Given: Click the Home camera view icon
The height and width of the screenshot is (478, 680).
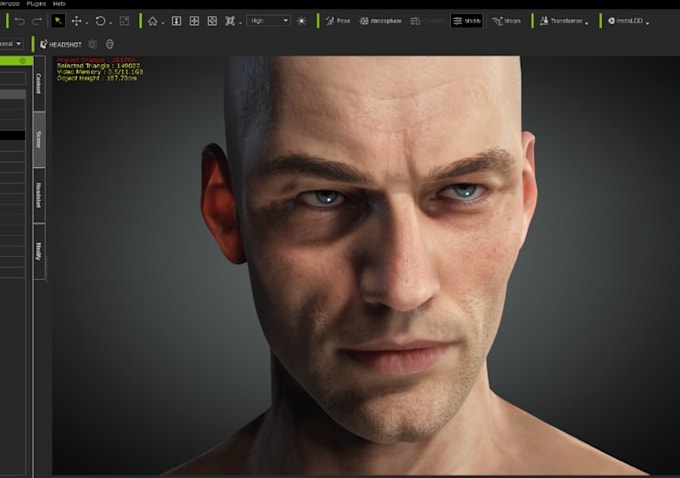Looking at the screenshot, I should click(152, 21).
